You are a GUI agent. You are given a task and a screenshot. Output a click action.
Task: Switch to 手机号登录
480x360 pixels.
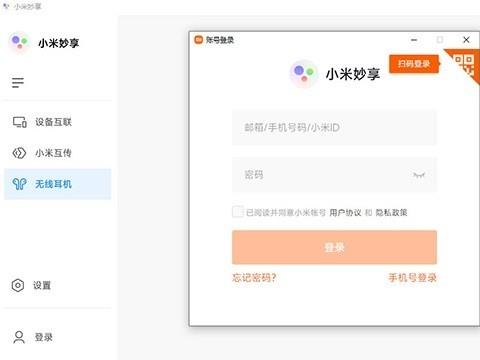tap(413, 277)
